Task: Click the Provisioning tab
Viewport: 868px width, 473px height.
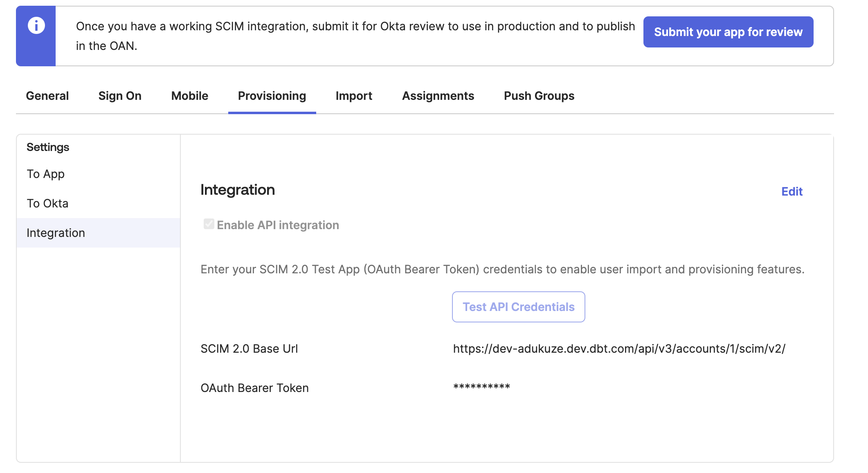Action: [271, 96]
